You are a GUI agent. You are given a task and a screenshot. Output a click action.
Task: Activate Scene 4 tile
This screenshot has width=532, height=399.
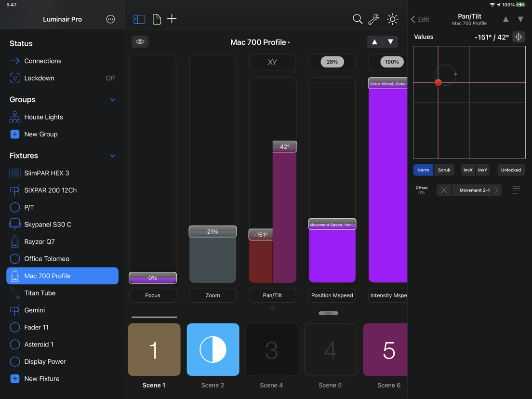coord(271,349)
